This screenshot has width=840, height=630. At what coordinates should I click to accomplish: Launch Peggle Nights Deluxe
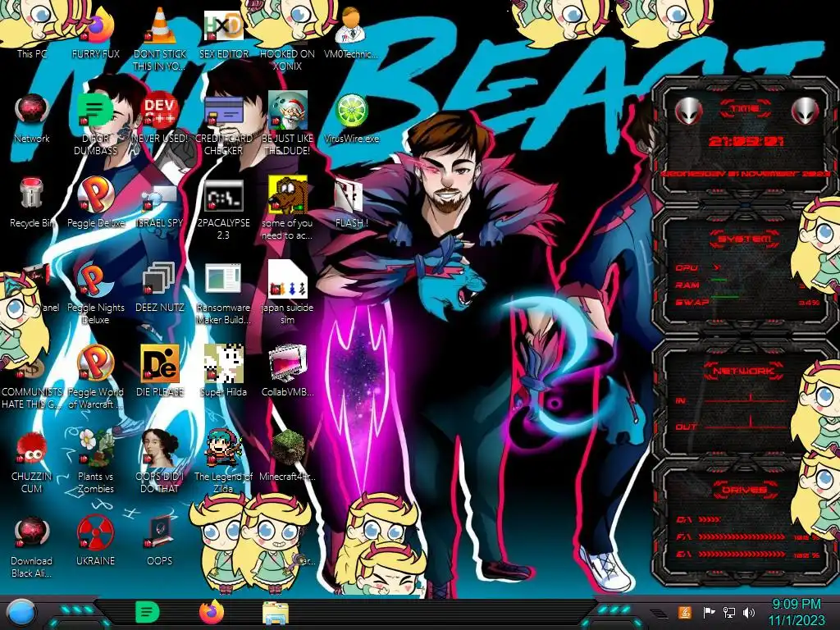[95, 294]
